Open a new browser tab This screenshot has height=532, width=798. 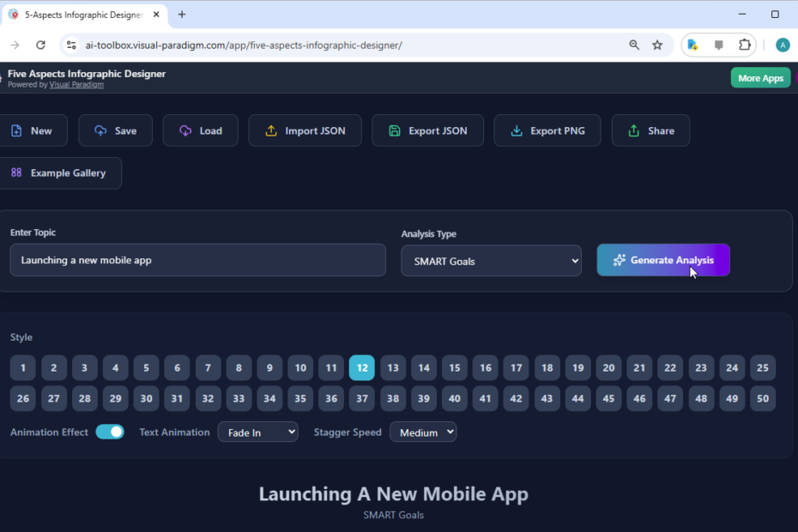pyautogui.click(x=182, y=15)
